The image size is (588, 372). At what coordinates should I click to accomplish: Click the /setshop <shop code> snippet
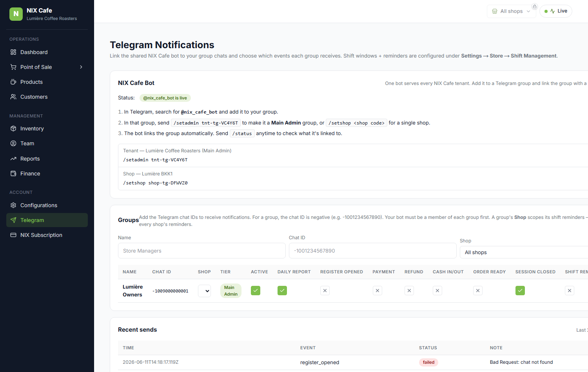tap(357, 123)
